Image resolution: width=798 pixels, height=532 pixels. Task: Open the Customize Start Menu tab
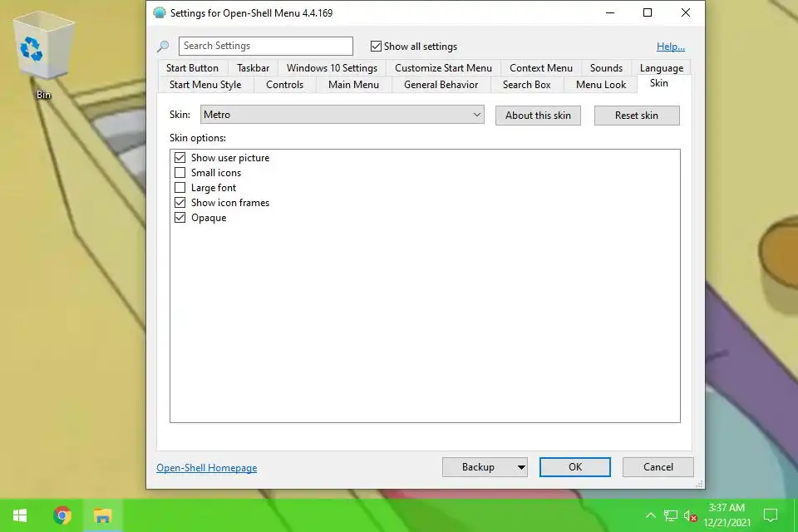pos(443,67)
